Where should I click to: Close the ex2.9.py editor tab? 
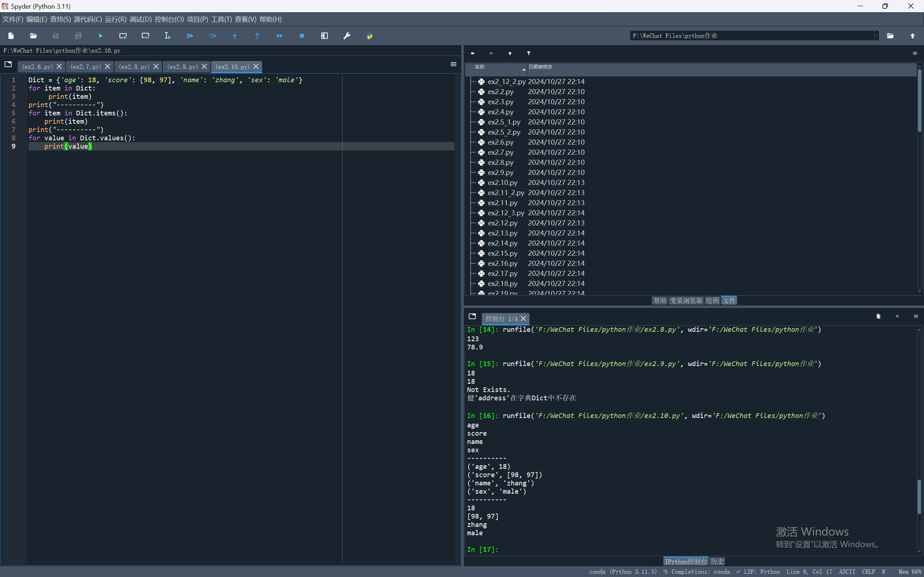[204, 66]
